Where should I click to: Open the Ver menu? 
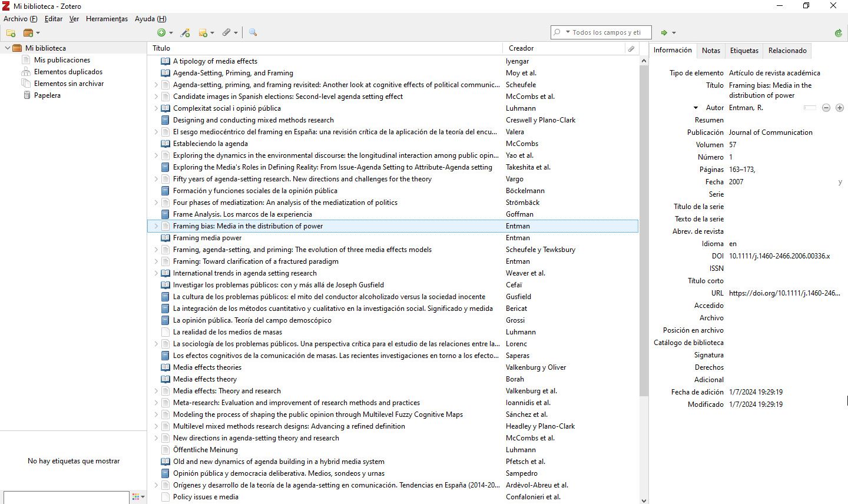coord(74,19)
